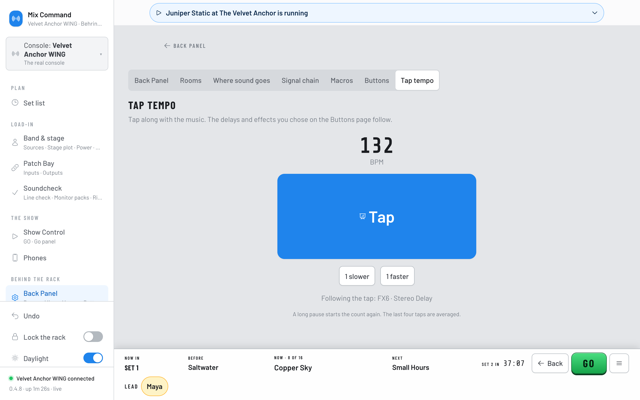
Task: Hit the green GO button
Action: click(x=589, y=364)
